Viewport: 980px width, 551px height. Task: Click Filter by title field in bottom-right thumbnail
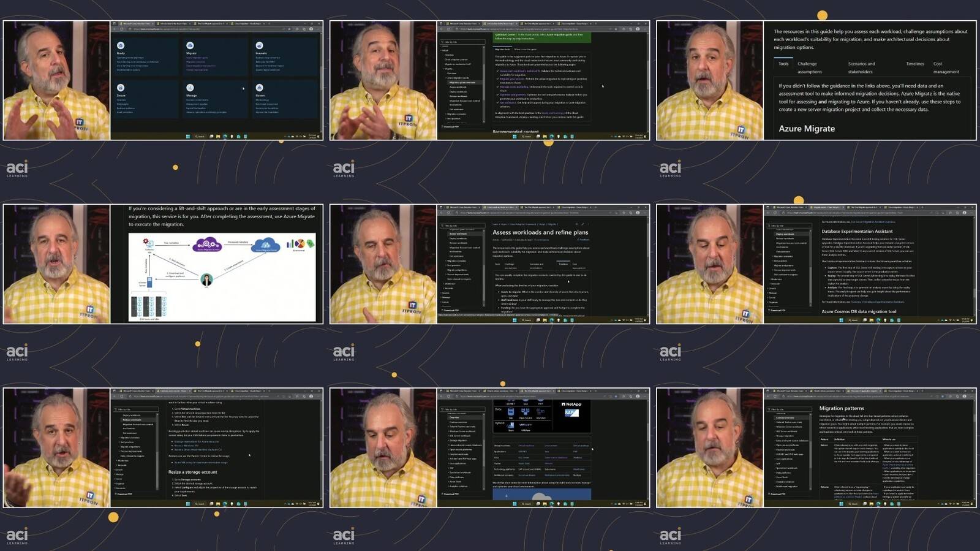[x=790, y=409]
